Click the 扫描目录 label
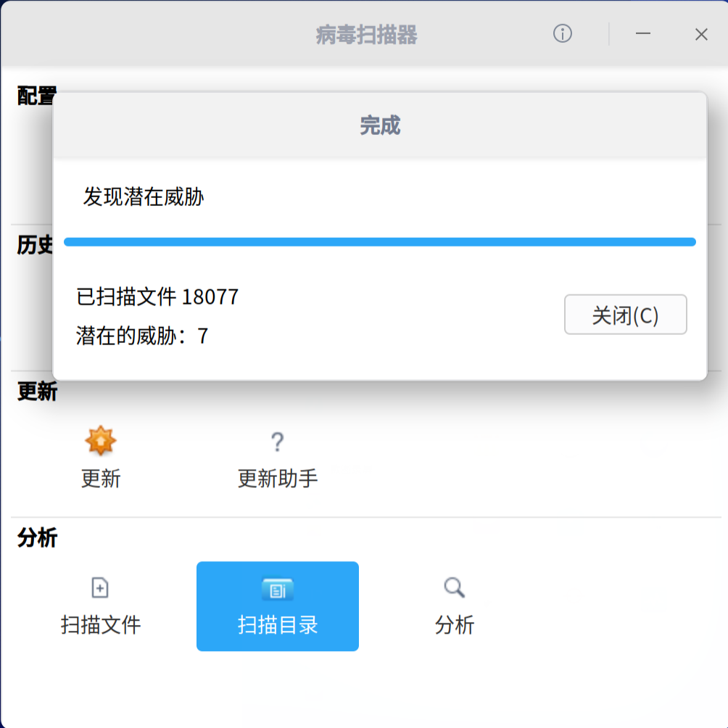 click(x=278, y=625)
